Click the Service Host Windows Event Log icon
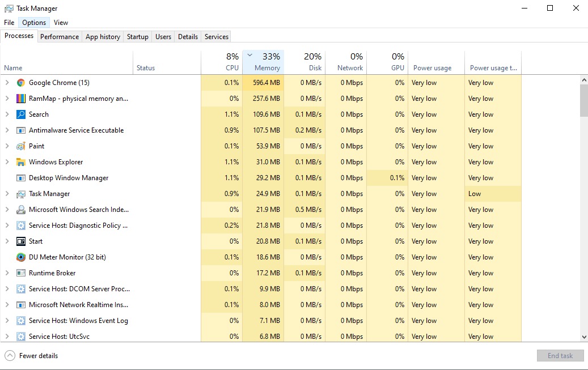 20,321
